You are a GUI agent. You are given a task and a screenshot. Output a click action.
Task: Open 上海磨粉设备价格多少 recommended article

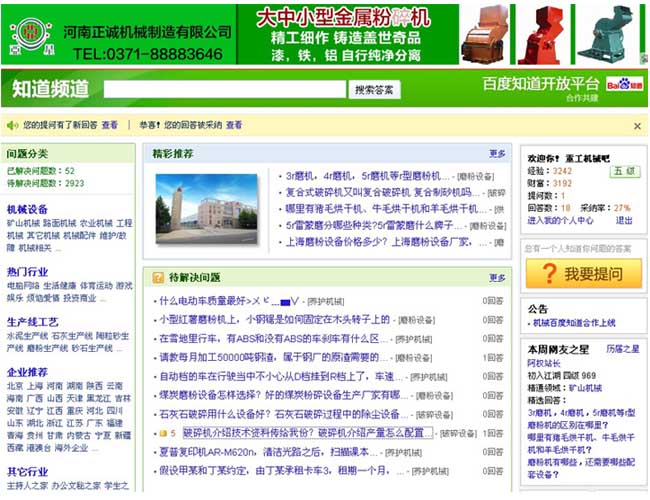(386, 242)
